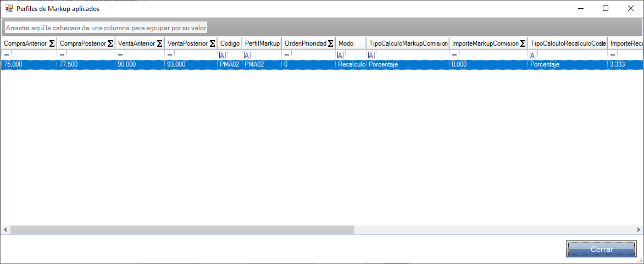This screenshot has height=264, width=644.
Task: Select the cell with value 0,000
Action: click(x=488, y=64)
